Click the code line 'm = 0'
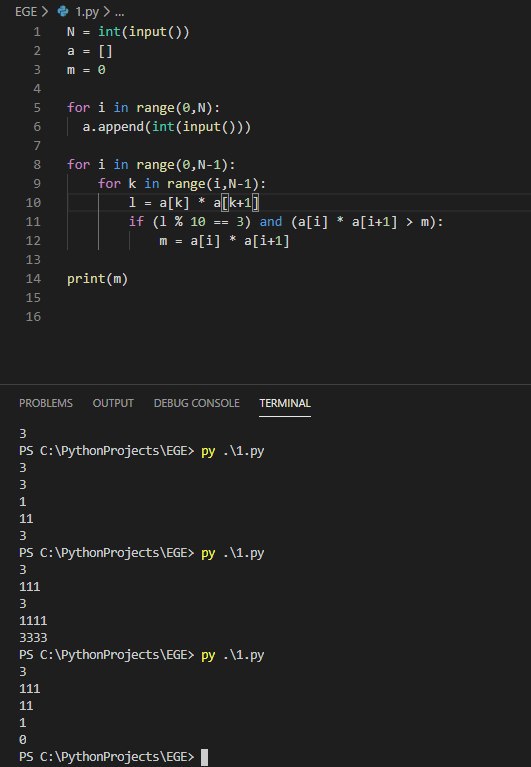 [x=86, y=70]
